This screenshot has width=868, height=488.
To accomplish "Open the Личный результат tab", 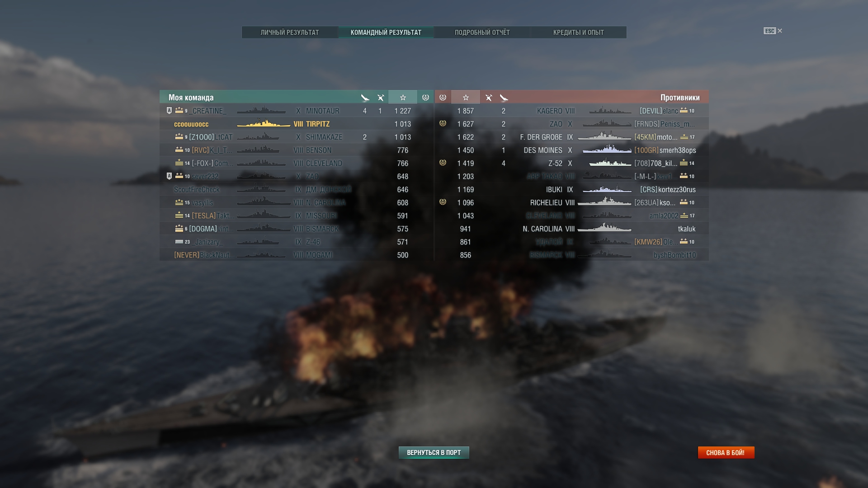I will tap(290, 33).
